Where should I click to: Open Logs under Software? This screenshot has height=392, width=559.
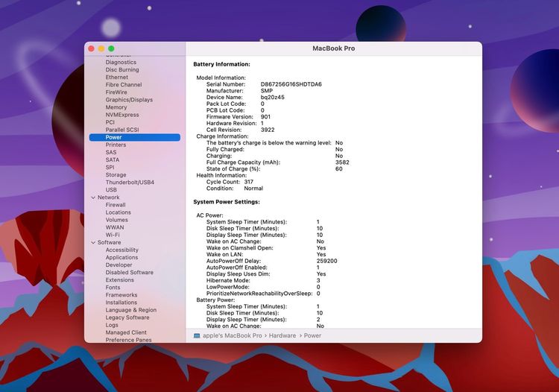[112, 325]
